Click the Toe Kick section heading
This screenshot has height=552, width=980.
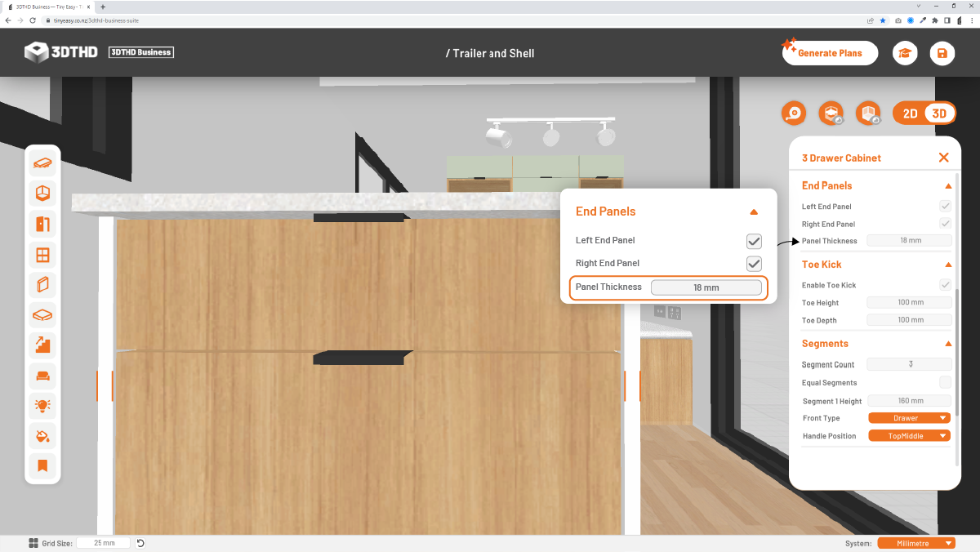coord(822,265)
